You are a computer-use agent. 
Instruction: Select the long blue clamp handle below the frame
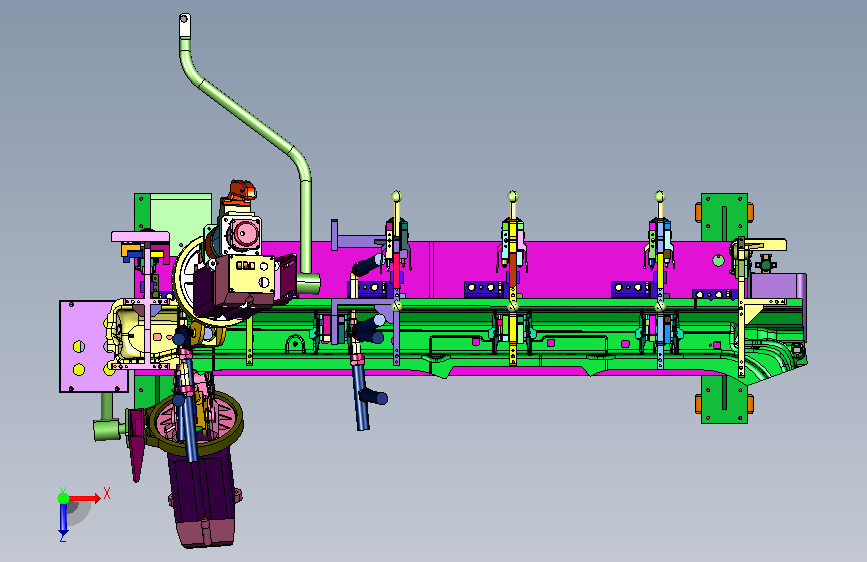point(360,394)
